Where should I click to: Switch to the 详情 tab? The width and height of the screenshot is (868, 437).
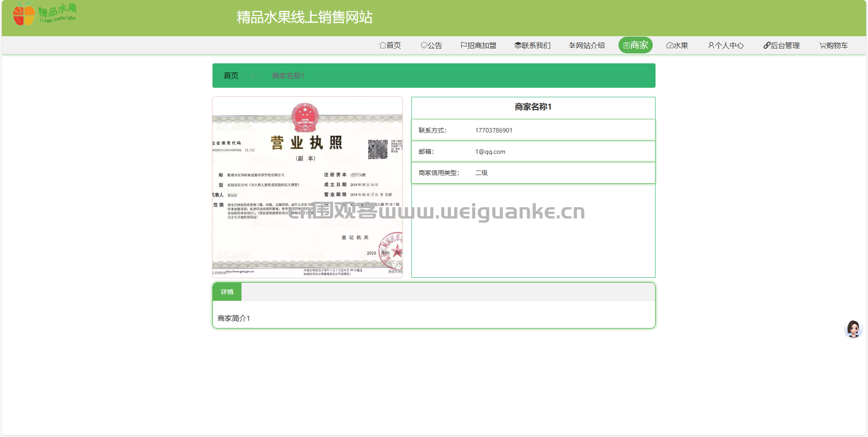point(227,292)
